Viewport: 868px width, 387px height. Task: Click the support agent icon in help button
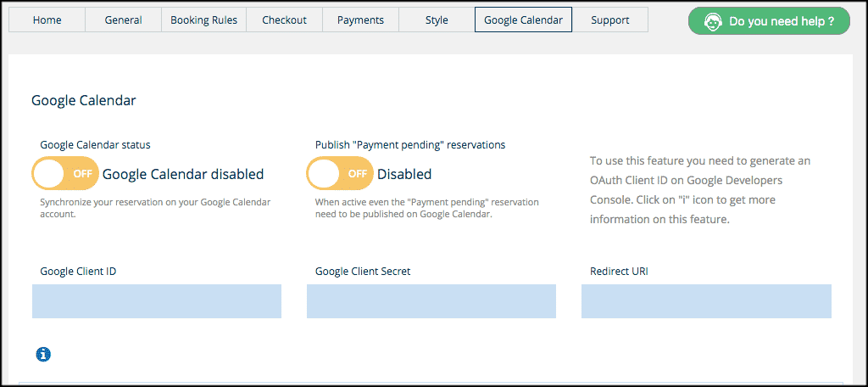tap(712, 21)
